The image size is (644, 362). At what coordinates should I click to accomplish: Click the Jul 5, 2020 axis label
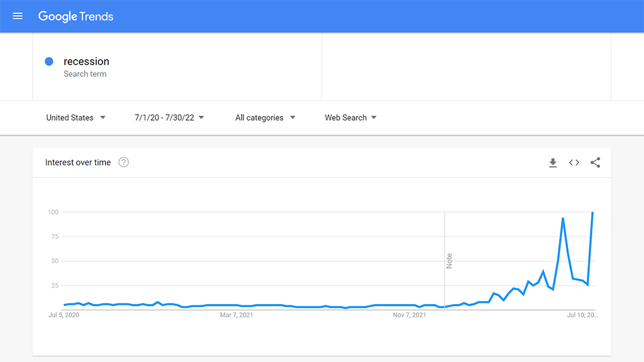(x=64, y=315)
